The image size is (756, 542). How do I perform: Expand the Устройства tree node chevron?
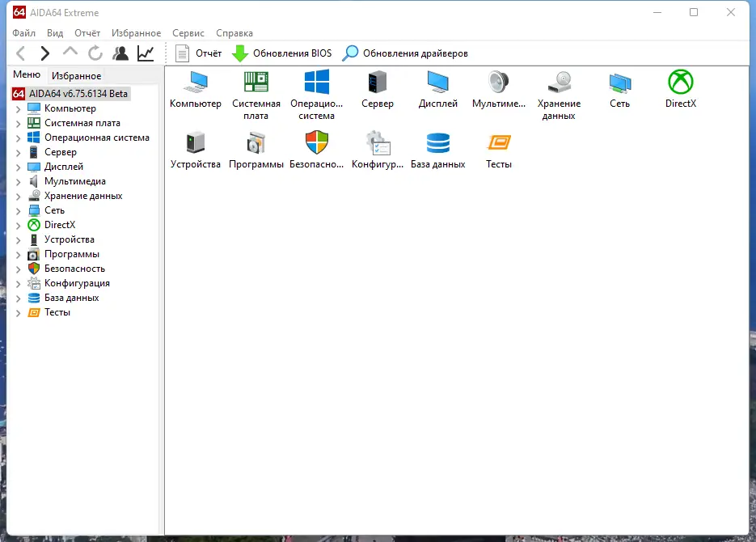coord(18,240)
